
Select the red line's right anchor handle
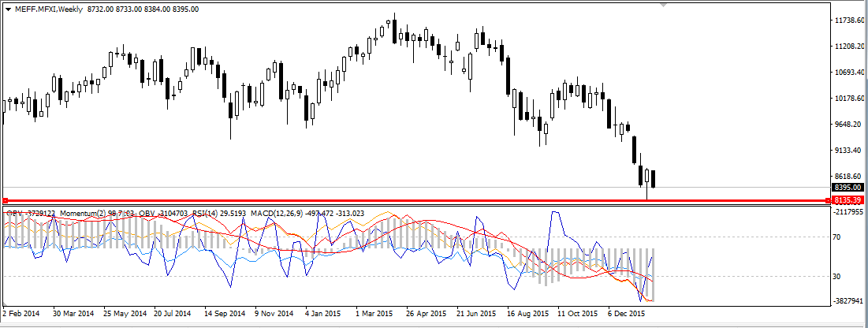828,201
